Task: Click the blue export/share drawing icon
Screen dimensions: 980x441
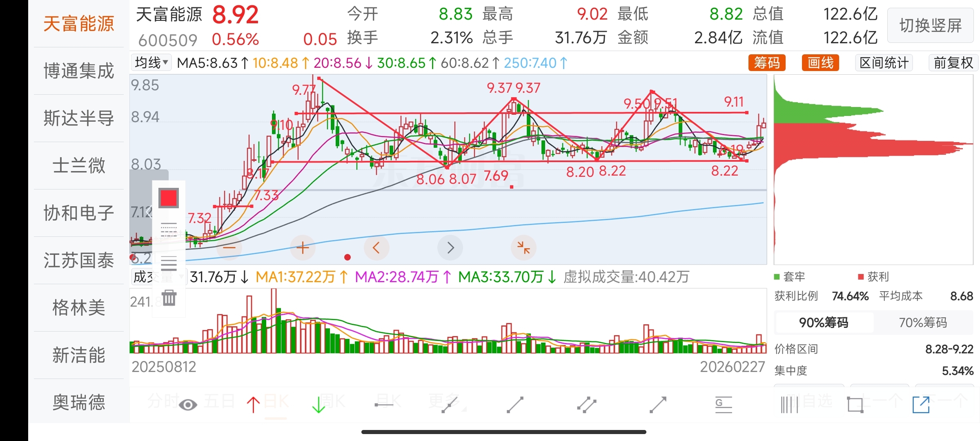Action: pyautogui.click(x=921, y=405)
